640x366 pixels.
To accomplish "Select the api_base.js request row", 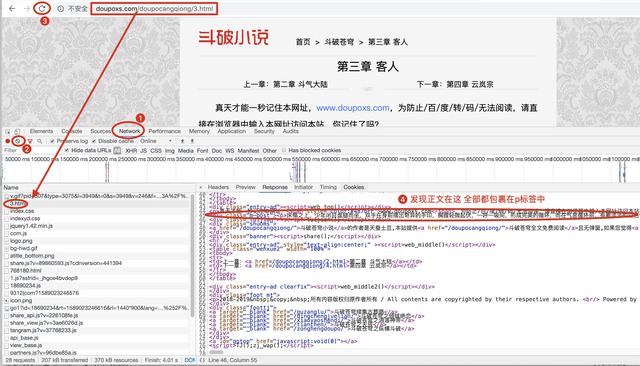I will [97, 338].
